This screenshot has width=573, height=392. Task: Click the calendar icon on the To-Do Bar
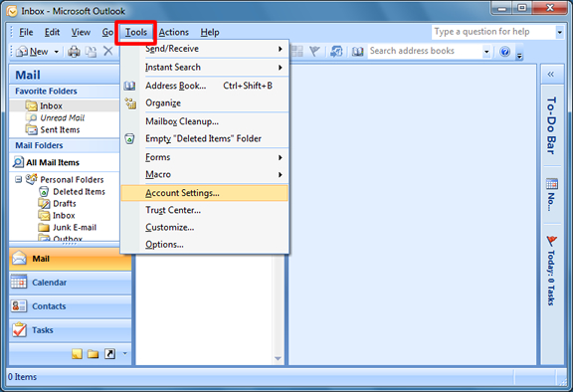tap(552, 183)
